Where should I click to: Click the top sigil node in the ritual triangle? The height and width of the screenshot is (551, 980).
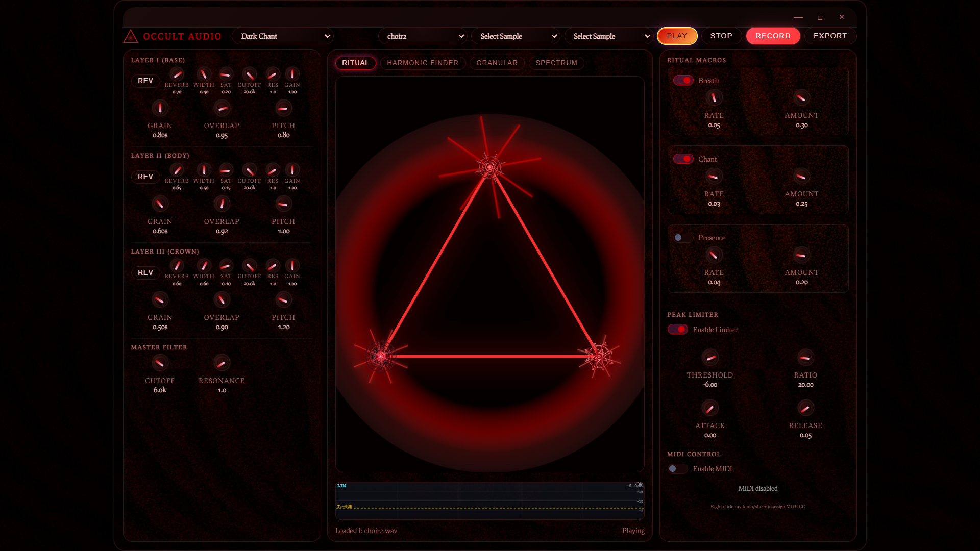click(489, 166)
